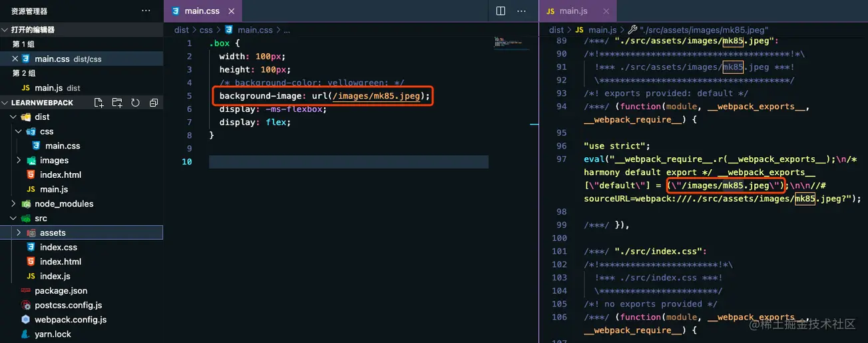Click the New Folder icon in explorer
Image resolution: width=868 pixels, height=343 pixels.
click(x=117, y=103)
